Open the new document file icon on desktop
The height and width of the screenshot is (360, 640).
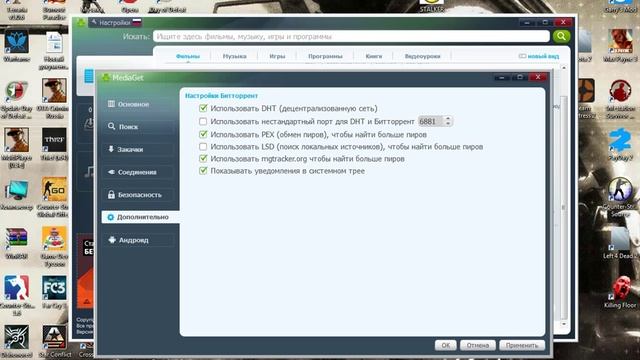(x=54, y=50)
